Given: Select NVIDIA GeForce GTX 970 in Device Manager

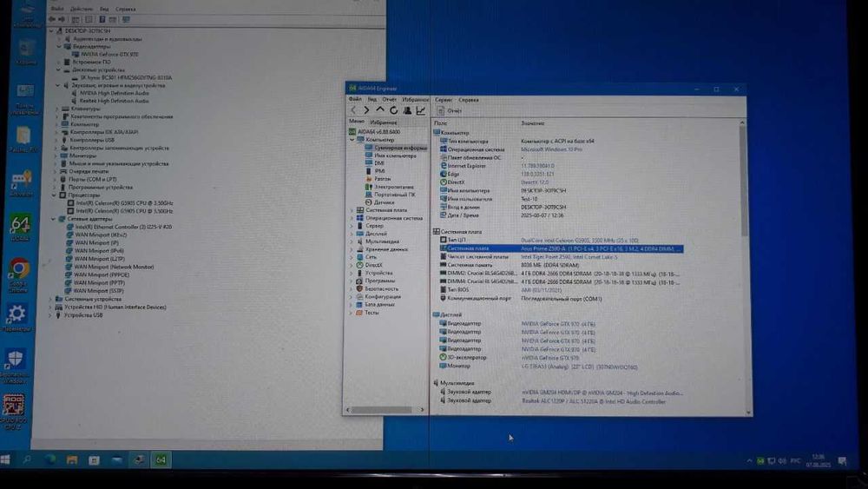Looking at the screenshot, I should pyautogui.click(x=105, y=54).
